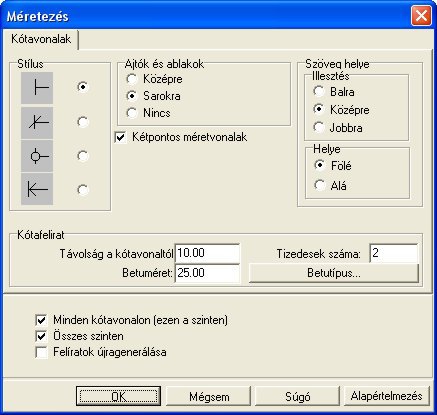Select the first Stílus radio button
The width and height of the screenshot is (437, 415).
coord(83,87)
